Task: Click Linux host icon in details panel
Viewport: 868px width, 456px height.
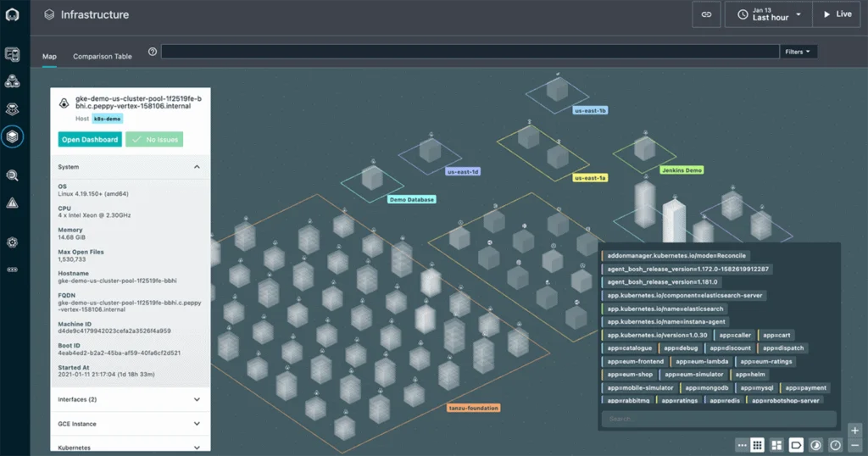Action: (64, 103)
